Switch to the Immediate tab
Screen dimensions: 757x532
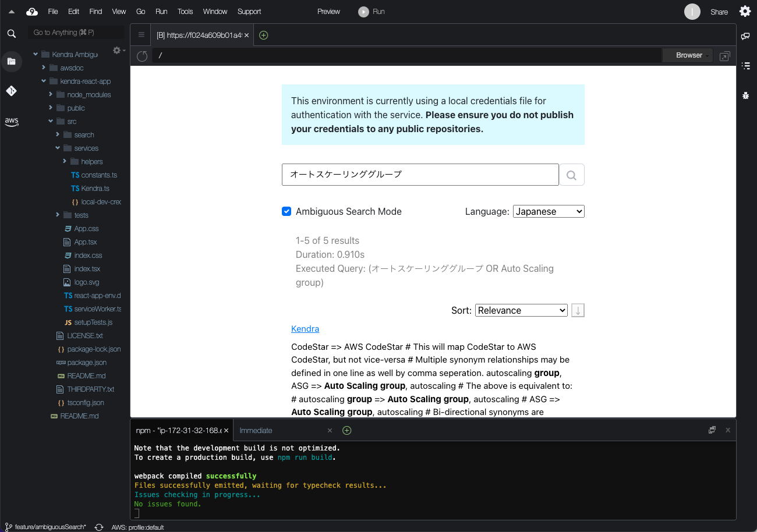pyautogui.click(x=256, y=430)
